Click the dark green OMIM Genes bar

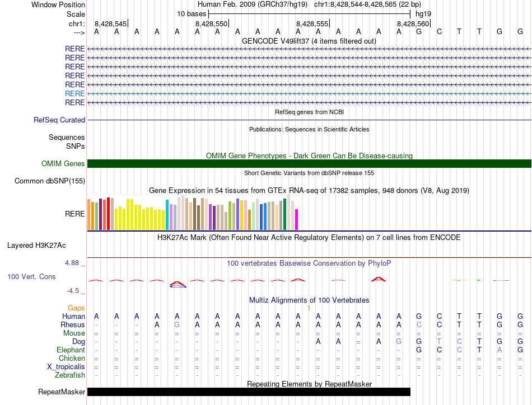pos(309,163)
